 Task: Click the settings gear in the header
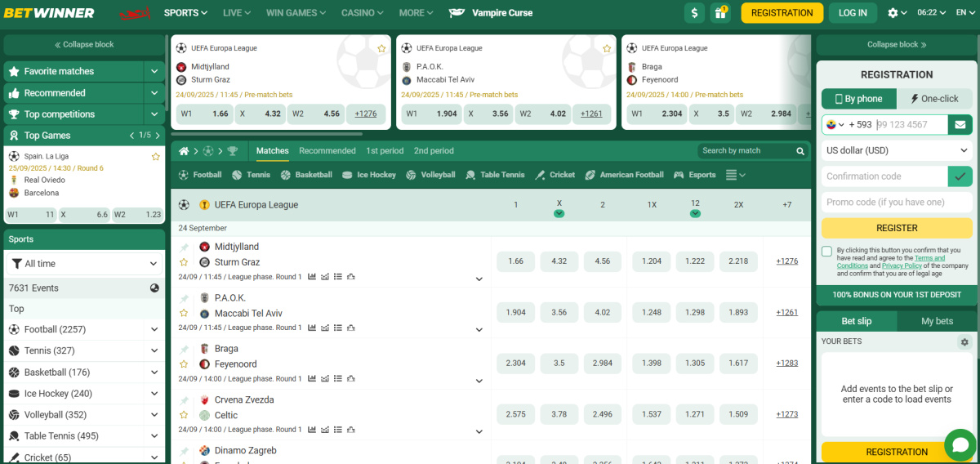click(x=893, y=13)
